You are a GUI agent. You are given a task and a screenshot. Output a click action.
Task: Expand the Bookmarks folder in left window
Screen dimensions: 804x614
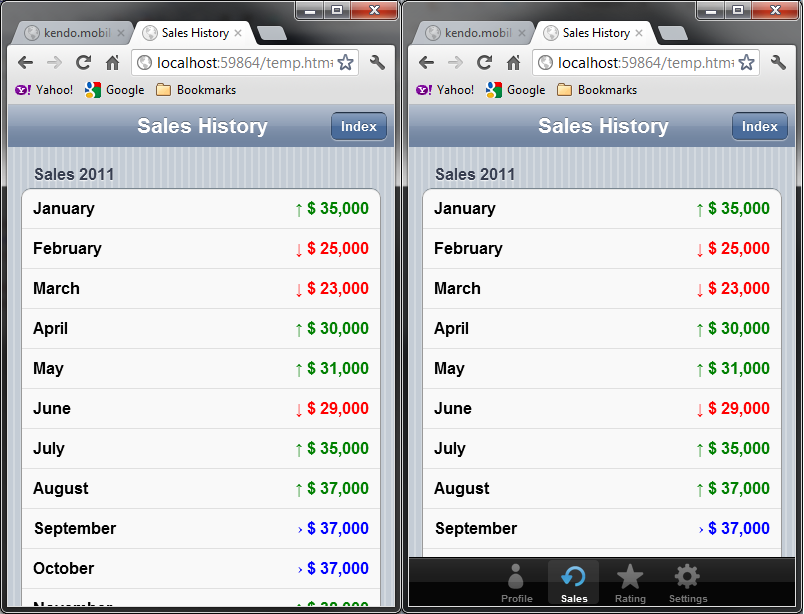pos(196,90)
